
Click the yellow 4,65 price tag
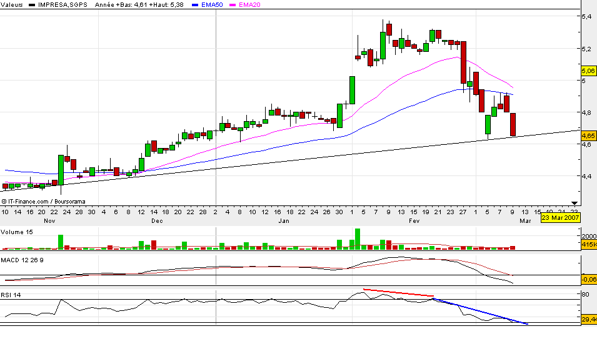click(x=588, y=135)
